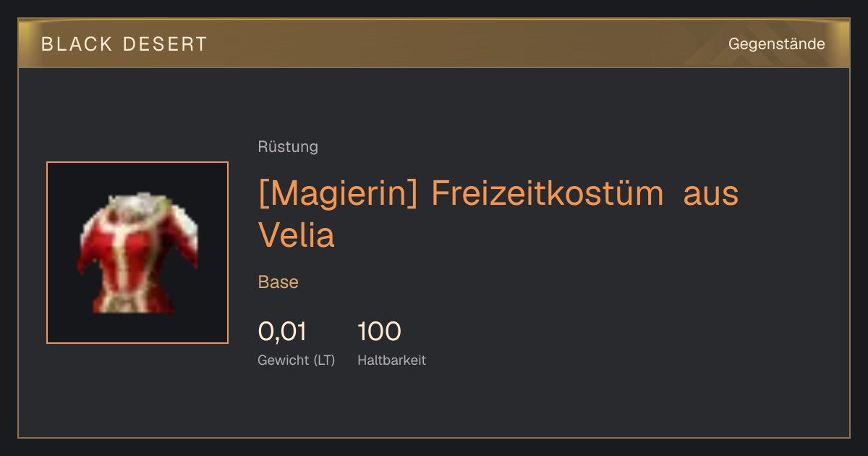Screen dimensions: 868x456
Task: Click the [Magierin] class tag in title
Action: 338,195
